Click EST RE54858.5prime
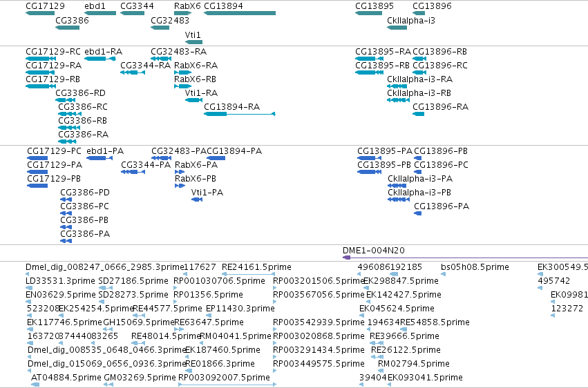 coord(435,322)
